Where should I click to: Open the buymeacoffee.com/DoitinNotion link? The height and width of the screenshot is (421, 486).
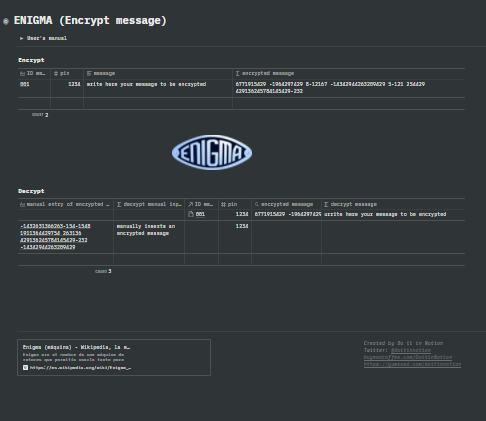point(408,357)
